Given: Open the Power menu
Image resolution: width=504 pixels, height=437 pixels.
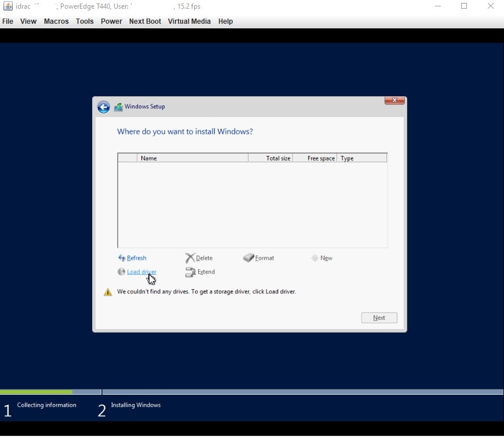Looking at the screenshot, I should point(111,21).
